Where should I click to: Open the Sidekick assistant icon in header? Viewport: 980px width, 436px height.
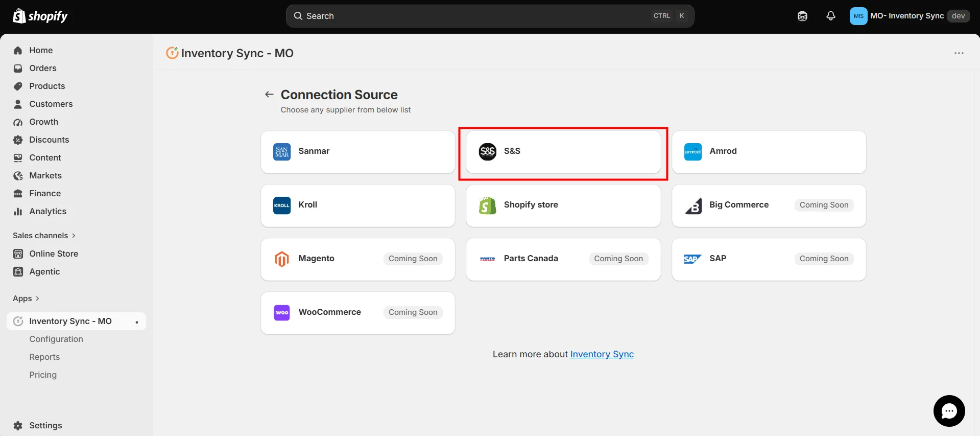coord(802,16)
